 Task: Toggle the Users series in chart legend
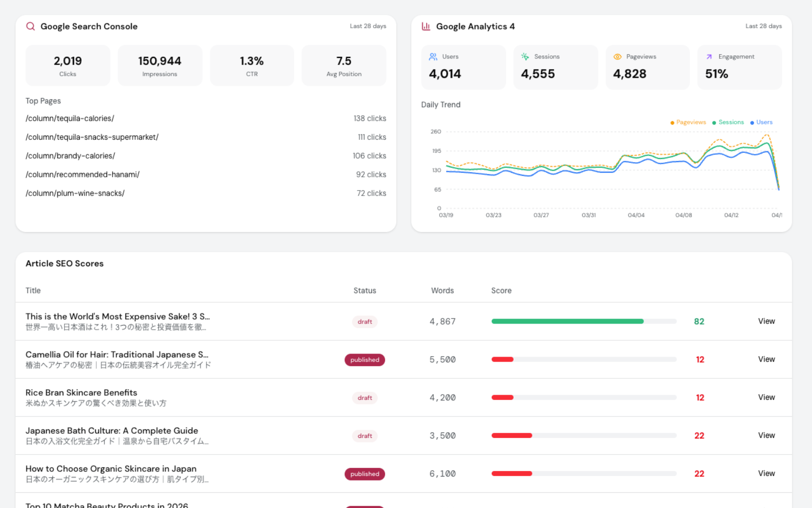[x=761, y=122]
